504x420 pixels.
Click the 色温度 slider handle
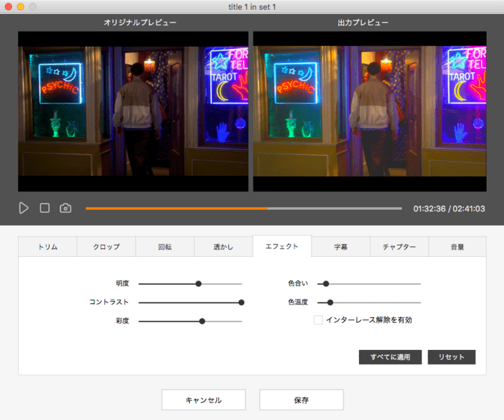click(330, 302)
